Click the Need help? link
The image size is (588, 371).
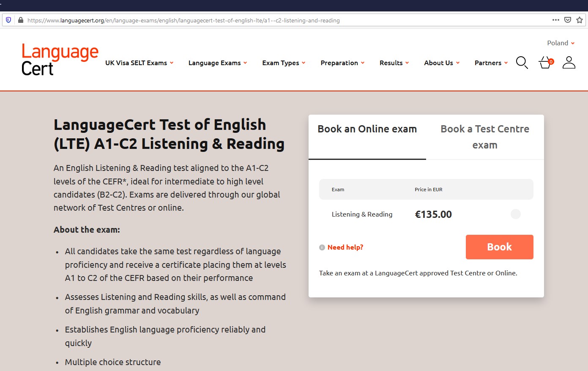point(345,247)
